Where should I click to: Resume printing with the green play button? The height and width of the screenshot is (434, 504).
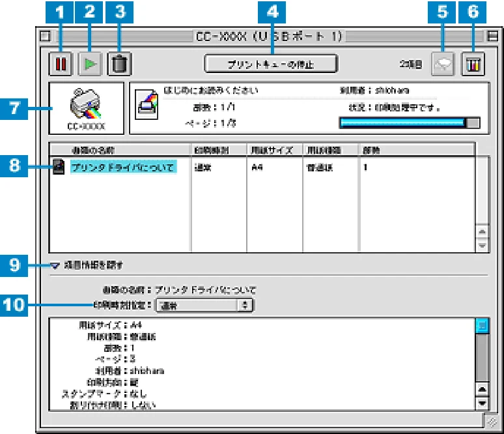tap(90, 64)
